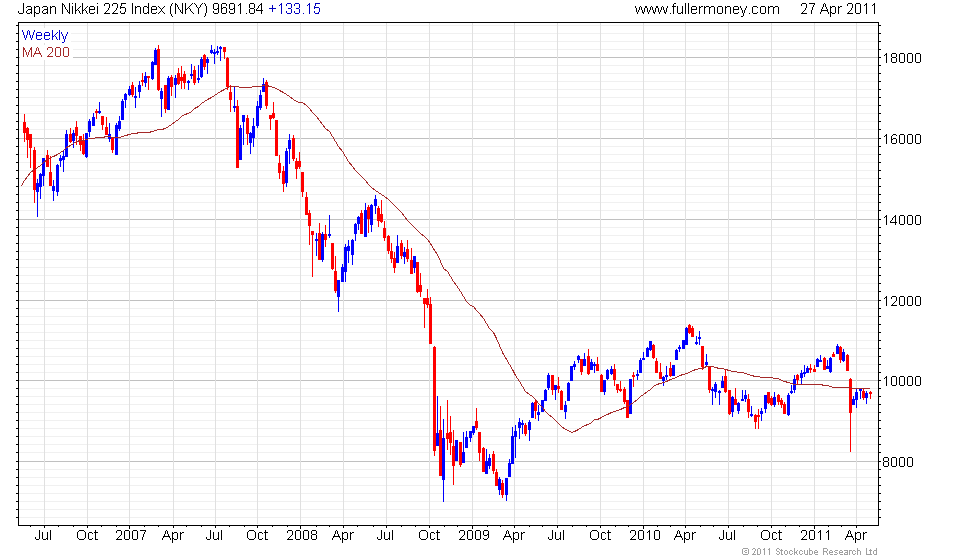Click the date 27 Apr 2011
Image resolution: width=960 pixels, height=560 pixels.
click(838, 9)
